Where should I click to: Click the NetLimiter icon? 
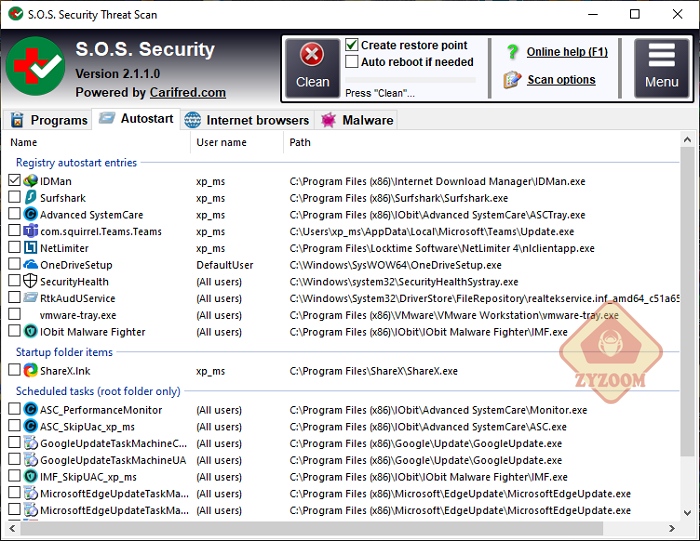click(30, 247)
